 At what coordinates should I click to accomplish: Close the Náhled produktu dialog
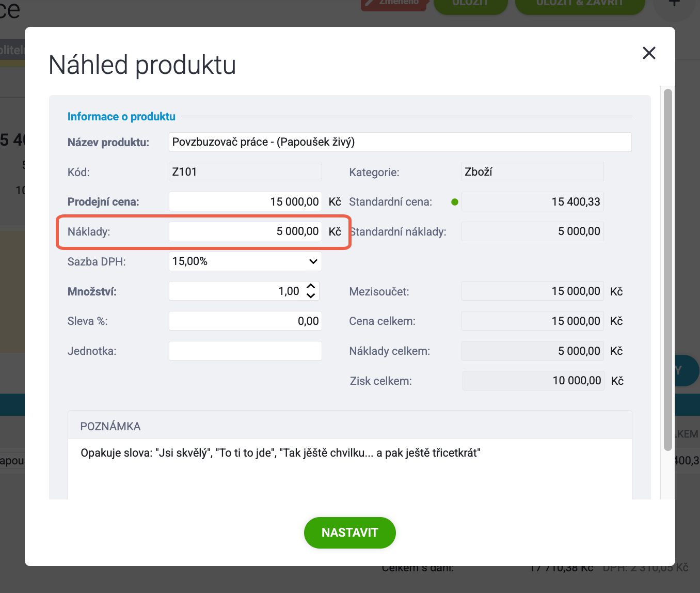pos(649,53)
